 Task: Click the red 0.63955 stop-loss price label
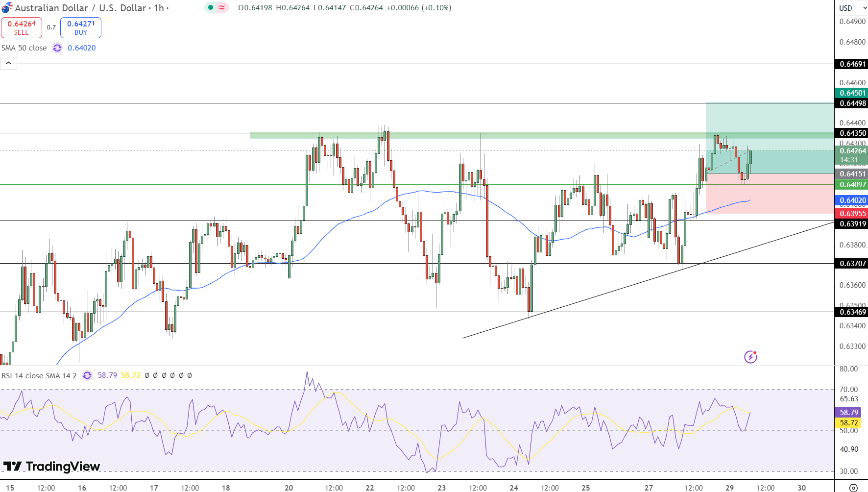point(852,214)
